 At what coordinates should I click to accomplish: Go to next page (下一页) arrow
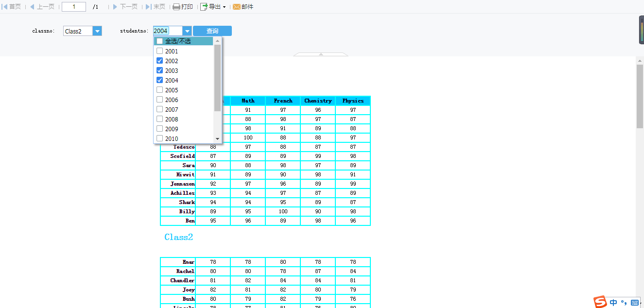(115, 7)
